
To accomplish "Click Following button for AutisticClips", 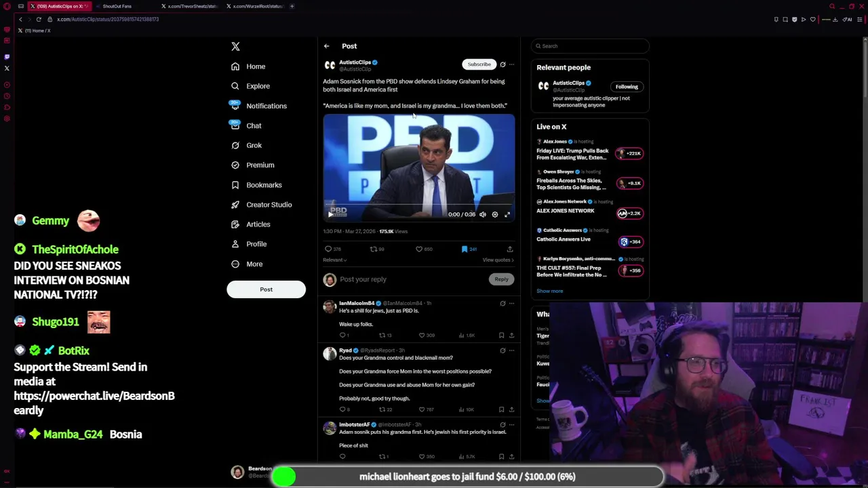I will click(x=627, y=87).
